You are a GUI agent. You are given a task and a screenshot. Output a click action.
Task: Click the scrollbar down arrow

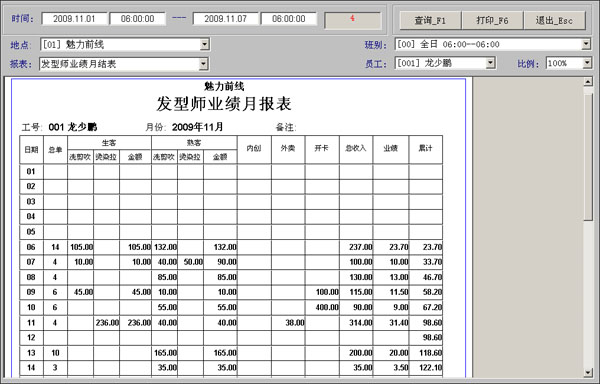click(x=588, y=373)
